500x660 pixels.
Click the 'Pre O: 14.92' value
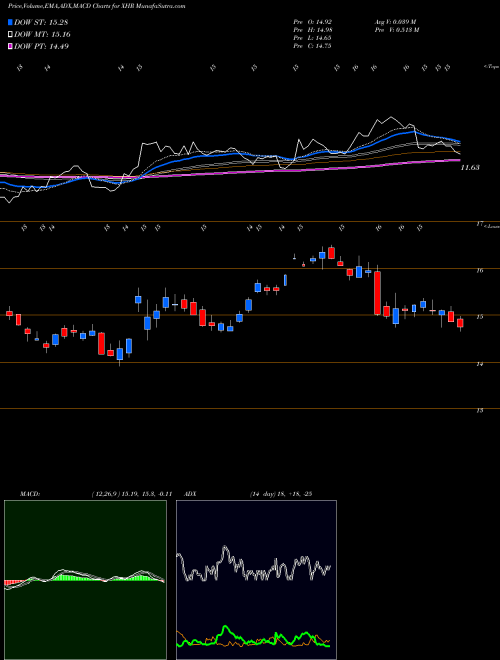coord(313,21)
